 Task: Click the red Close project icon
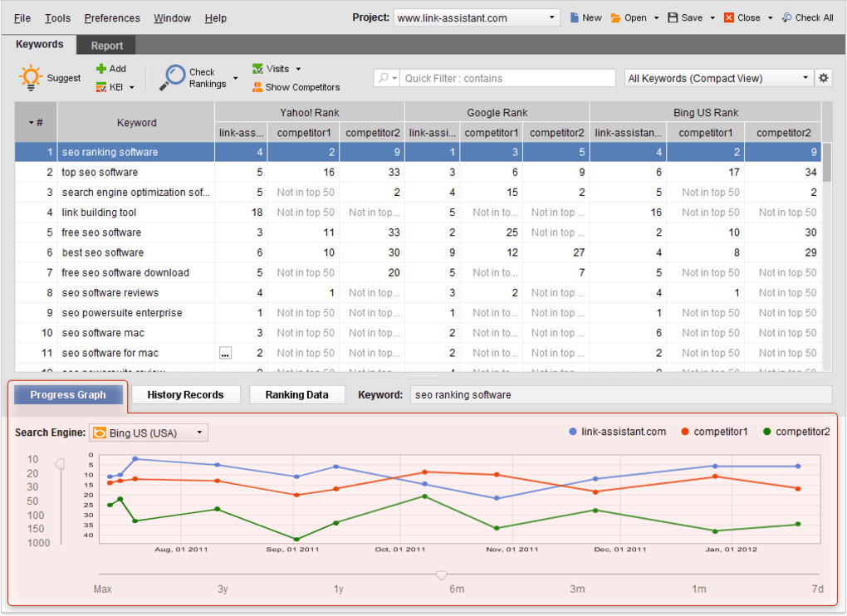click(729, 17)
